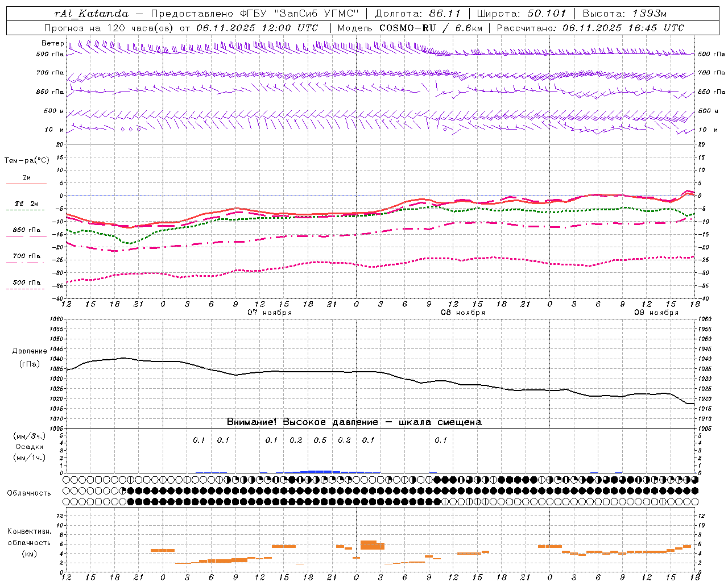Select the 700 гПа temperature legend entry
The image size is (728, 582).
click(26, 256)
